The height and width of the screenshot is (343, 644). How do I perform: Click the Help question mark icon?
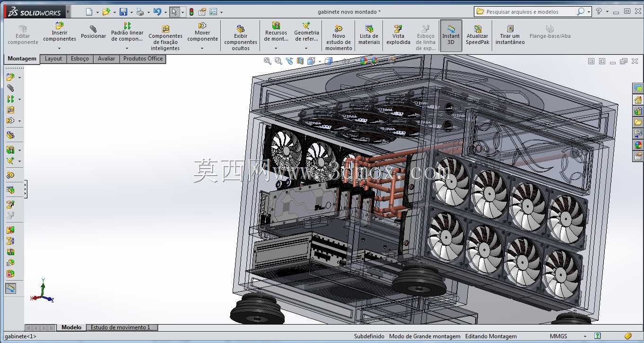599,11
